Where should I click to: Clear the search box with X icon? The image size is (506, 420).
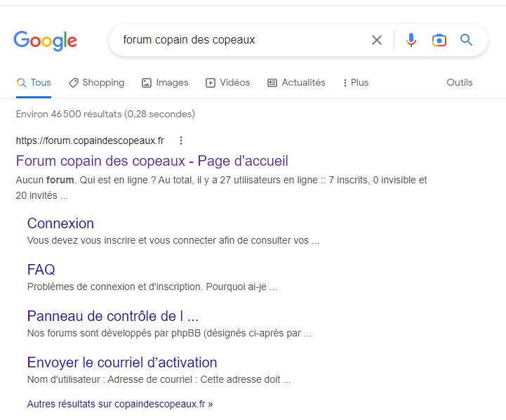[377, 40]
